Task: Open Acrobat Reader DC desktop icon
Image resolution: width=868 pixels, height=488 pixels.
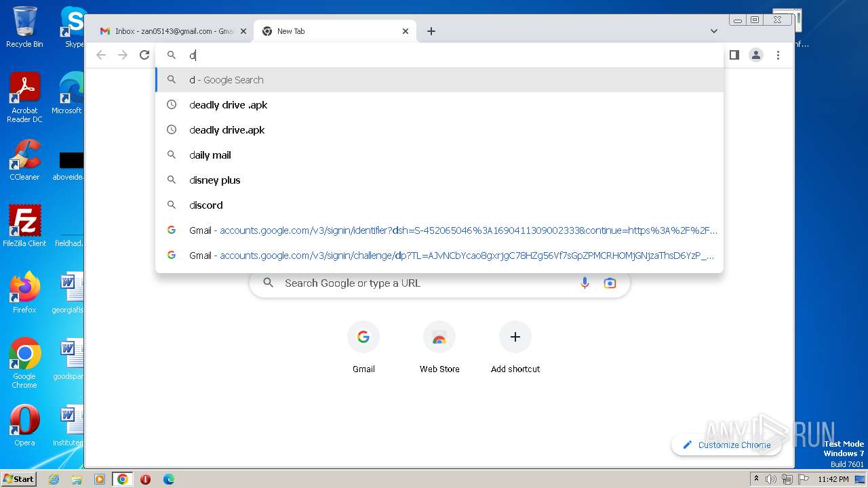Action: tap(24, 98)
